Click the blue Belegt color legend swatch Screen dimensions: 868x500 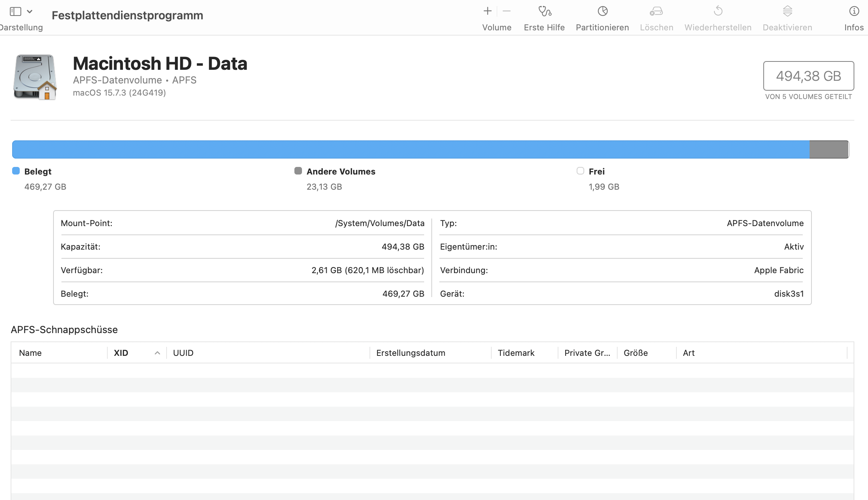pos(16,171)
